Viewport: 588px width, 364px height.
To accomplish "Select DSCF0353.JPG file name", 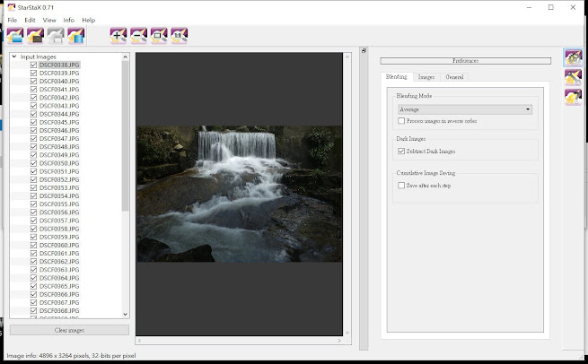I will [59, 187].
